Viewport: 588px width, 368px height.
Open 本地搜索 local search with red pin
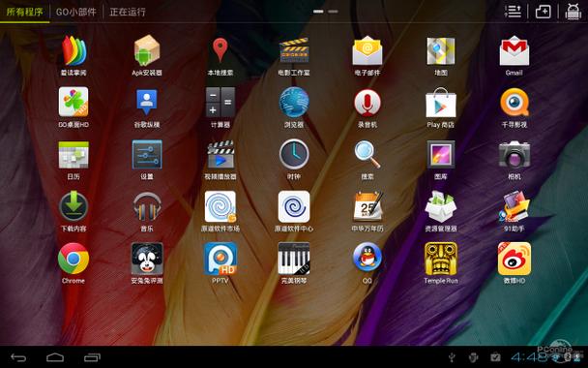(x=220, y=50)
